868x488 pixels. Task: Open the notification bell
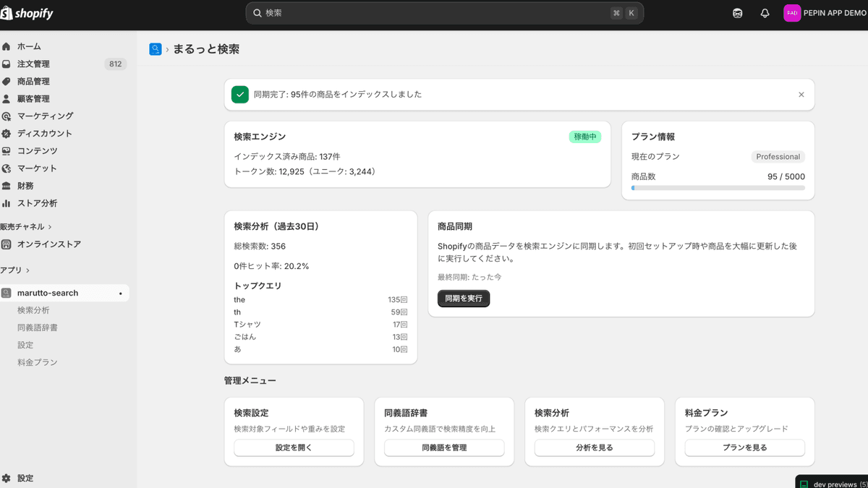765,12
